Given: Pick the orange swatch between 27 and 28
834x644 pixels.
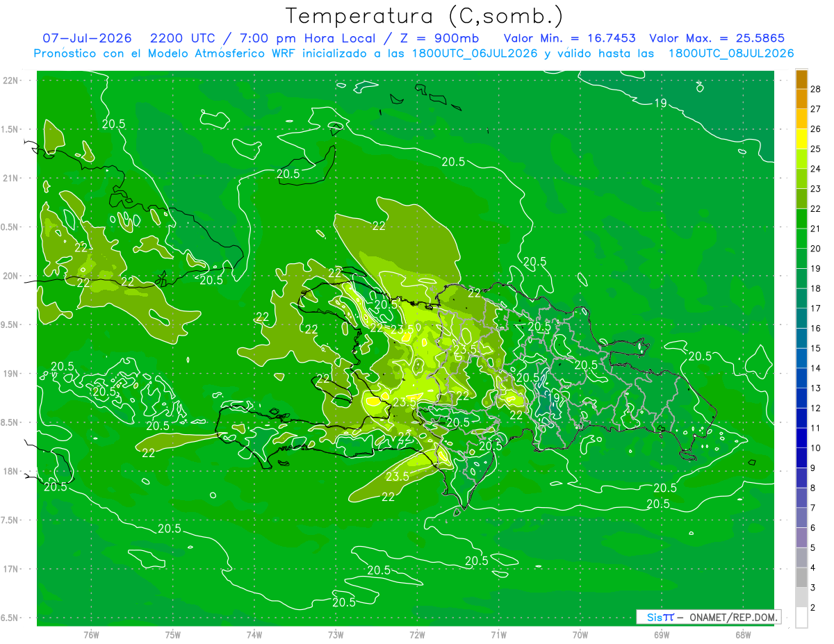Looking at the screenshot, I should pos(801,99).
